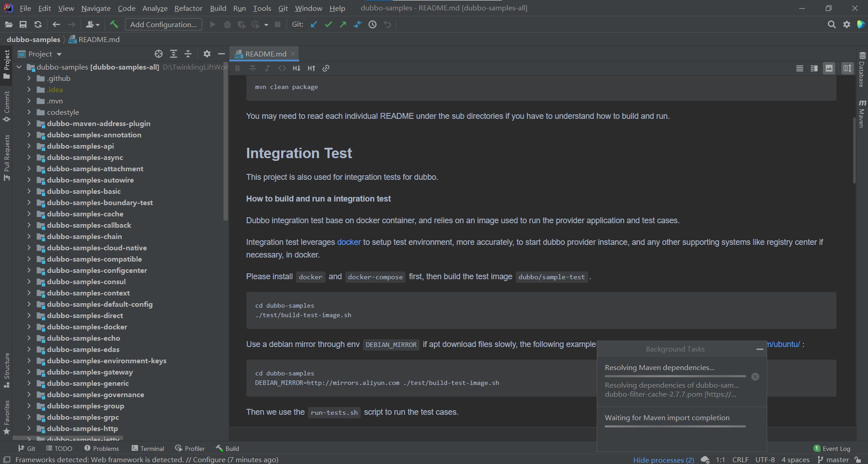This screenshot has width=868, height=464.
Task: Open the Terminal tool window tab
Action: (x=148, y=448)
